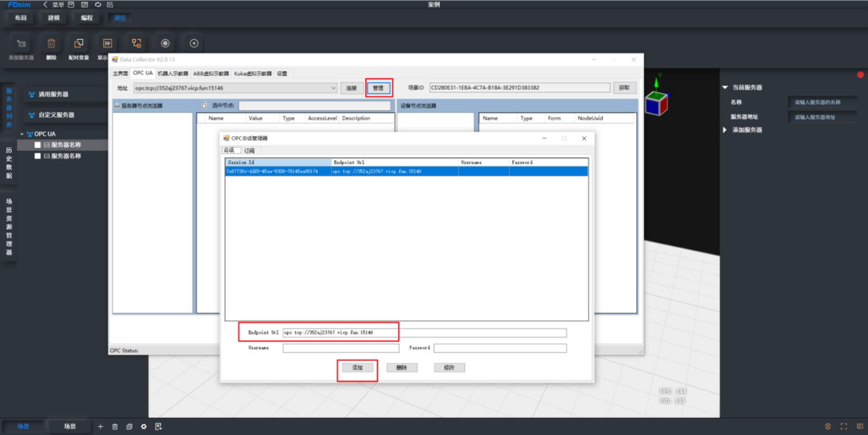The width and height of the screenshot is (868, 435).
Task: Click the orange node-link toolbar icon
Action: point(136,43)
